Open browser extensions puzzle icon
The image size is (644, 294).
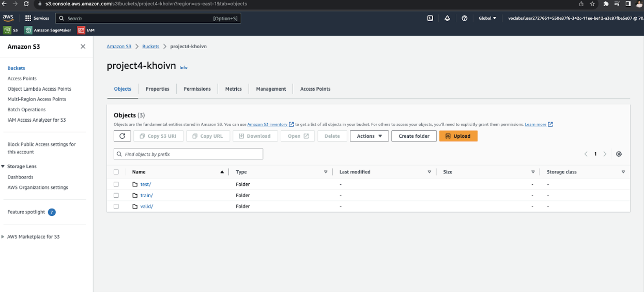tap(606, 4)
